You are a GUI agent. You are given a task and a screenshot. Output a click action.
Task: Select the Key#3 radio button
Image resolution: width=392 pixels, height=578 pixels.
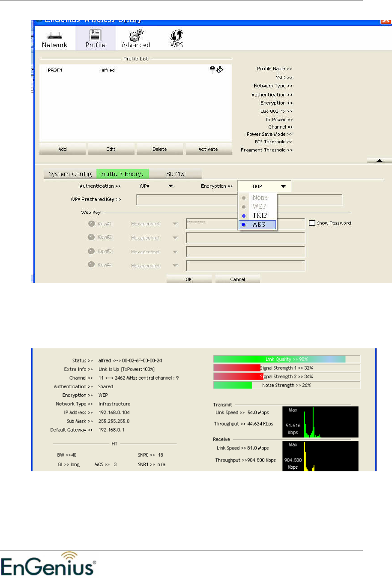click(x=91, y=251)
